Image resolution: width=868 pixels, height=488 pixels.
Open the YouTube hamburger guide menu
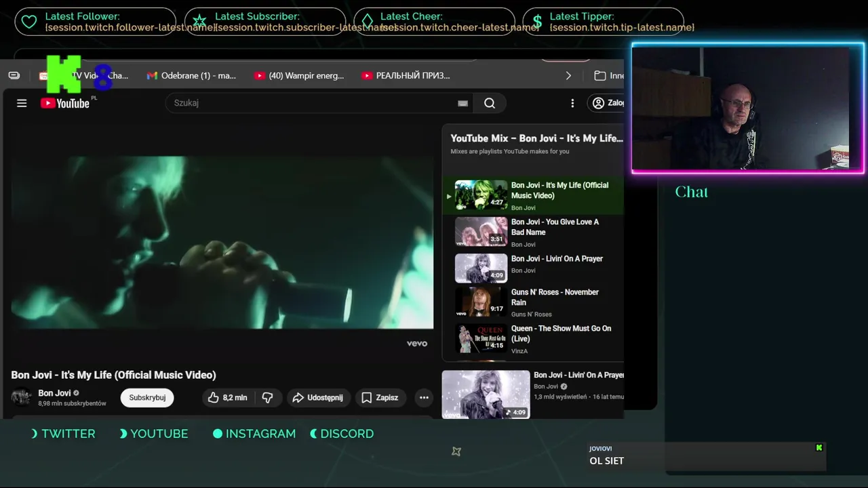pos(22,103)
